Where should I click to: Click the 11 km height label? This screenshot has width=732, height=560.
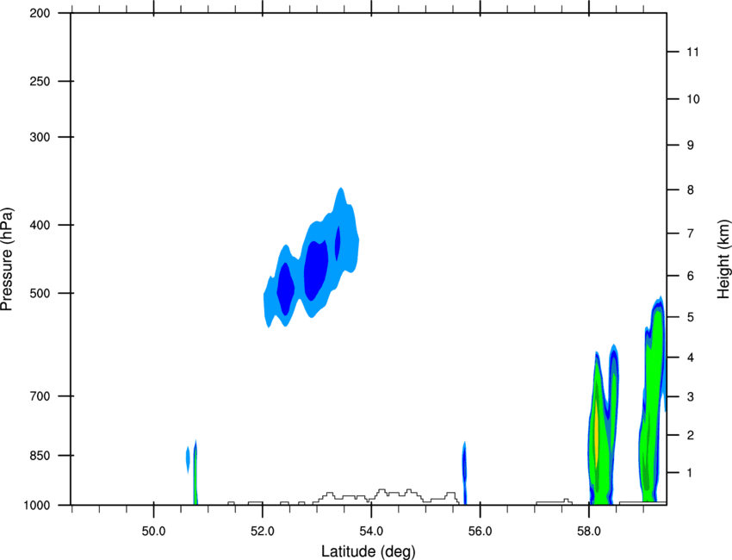(x=692, y=52)
